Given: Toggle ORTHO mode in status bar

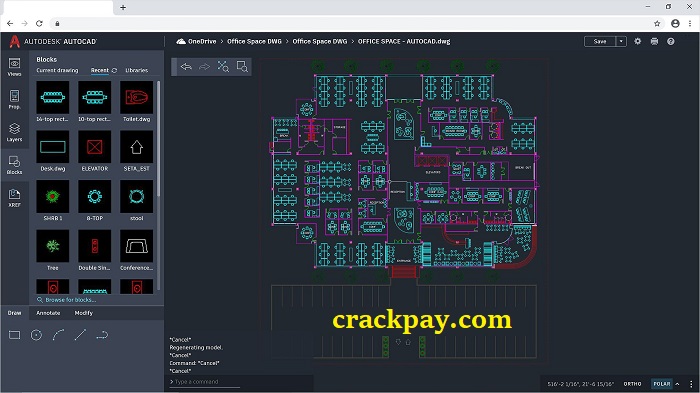Looking at the screenshot, I should tap(632, 384).
